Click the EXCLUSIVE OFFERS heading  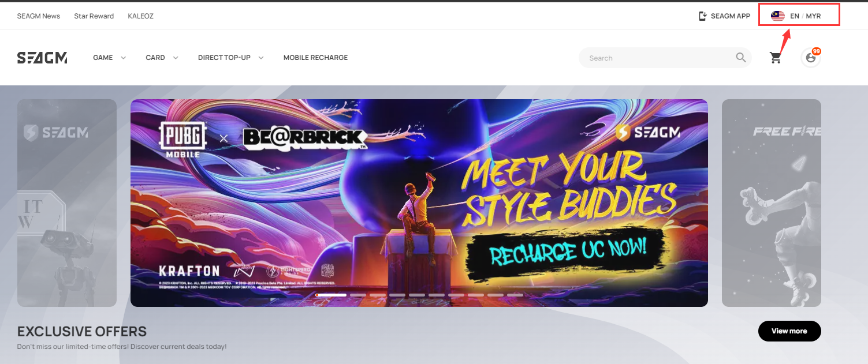[82, 332]
